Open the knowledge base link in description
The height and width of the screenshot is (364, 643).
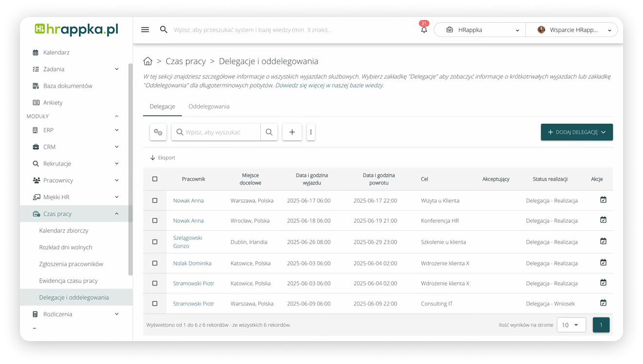pos(329,85)
